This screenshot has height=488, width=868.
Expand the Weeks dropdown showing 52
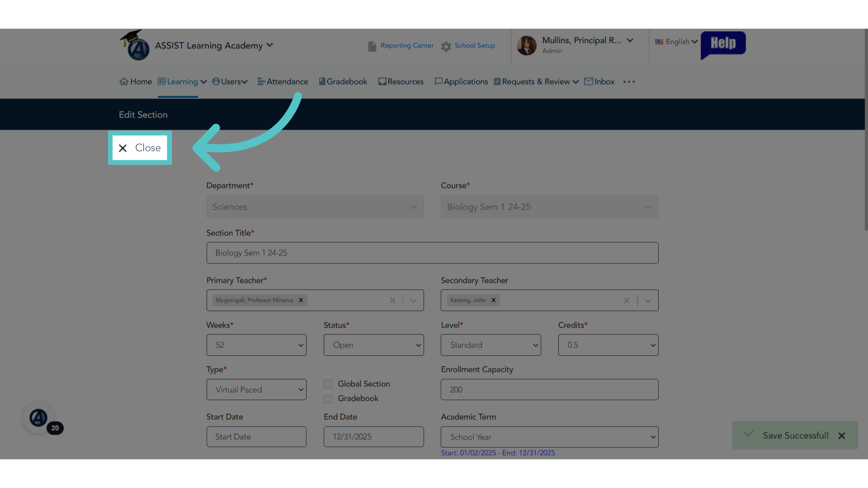[256, 345]
